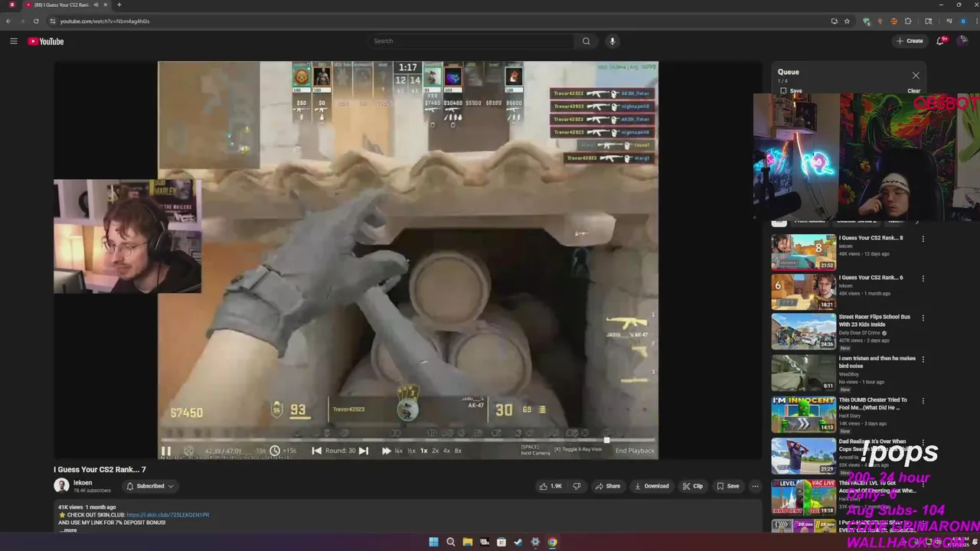The width and height of the screenshot is (980, 551).
Task: Set demo playback speed to 4x
Action: (x=446, y=451)
